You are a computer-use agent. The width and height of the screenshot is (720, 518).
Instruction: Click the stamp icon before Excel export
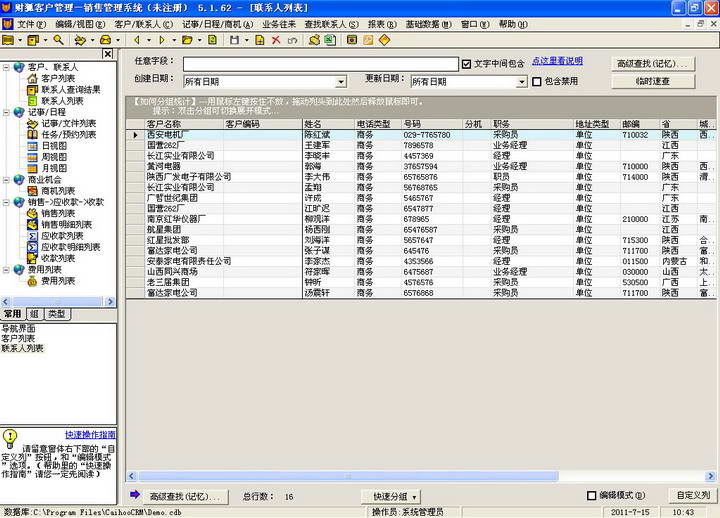click(x=314, y=40)
